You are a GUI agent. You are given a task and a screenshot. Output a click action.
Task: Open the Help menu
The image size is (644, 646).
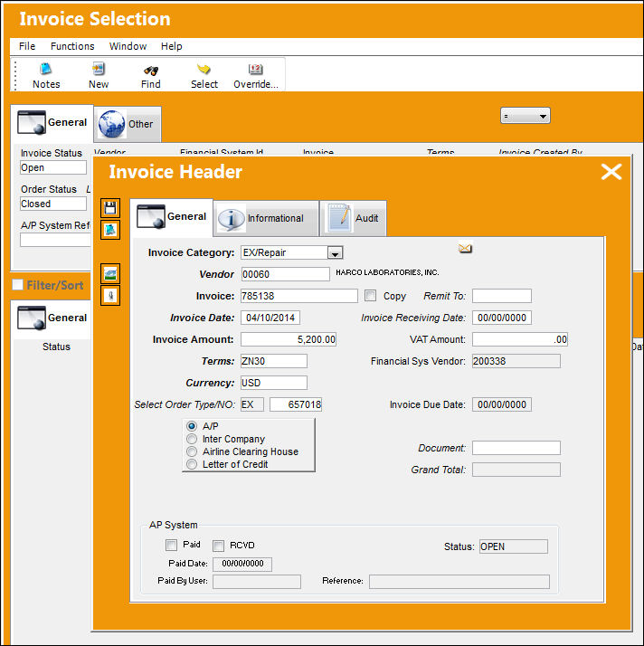pos(171,46)
